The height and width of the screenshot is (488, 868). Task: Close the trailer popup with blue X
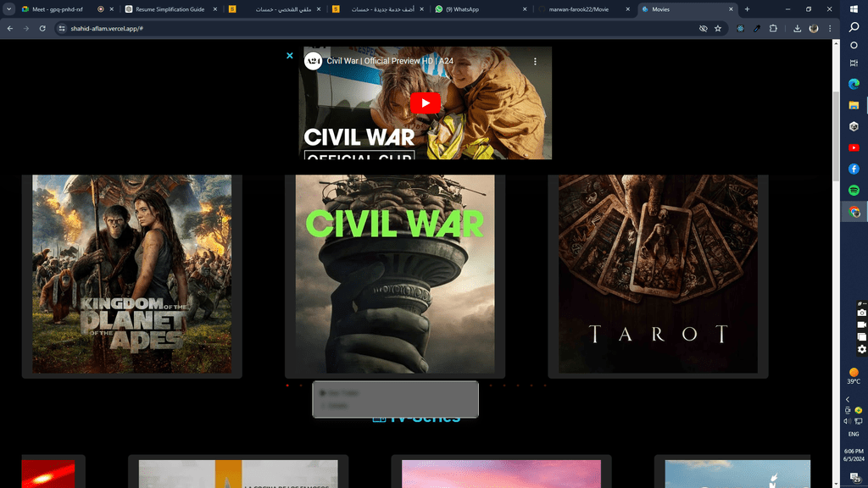point(290,55)
